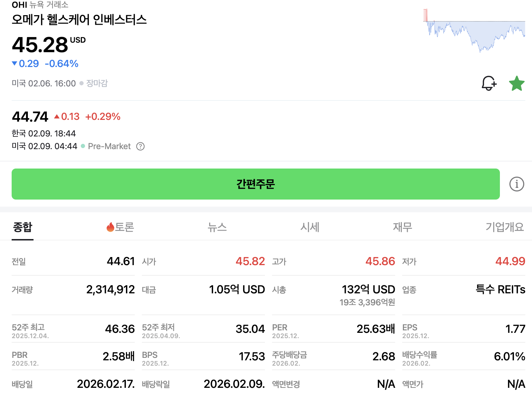
Task: Open the 재무 tab
Action: [403, 227]
